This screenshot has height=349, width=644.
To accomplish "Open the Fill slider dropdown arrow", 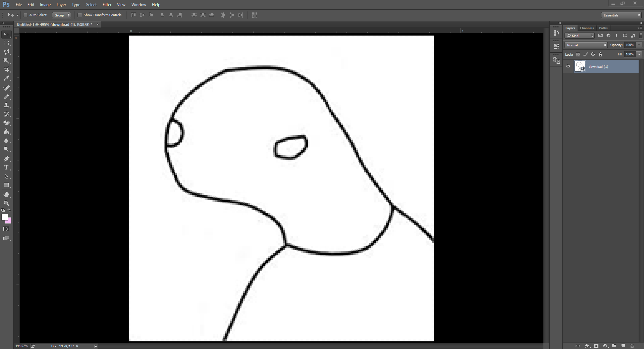I will pos(639,54).
